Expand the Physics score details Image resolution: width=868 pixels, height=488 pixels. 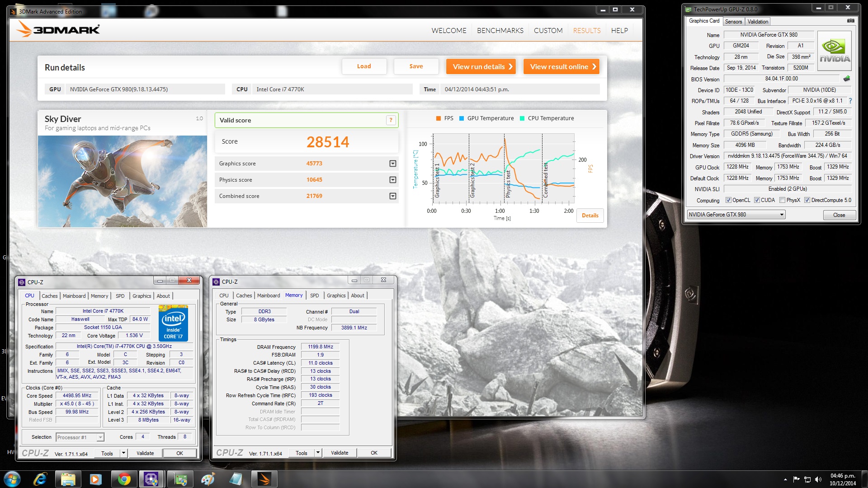point(392,180)
